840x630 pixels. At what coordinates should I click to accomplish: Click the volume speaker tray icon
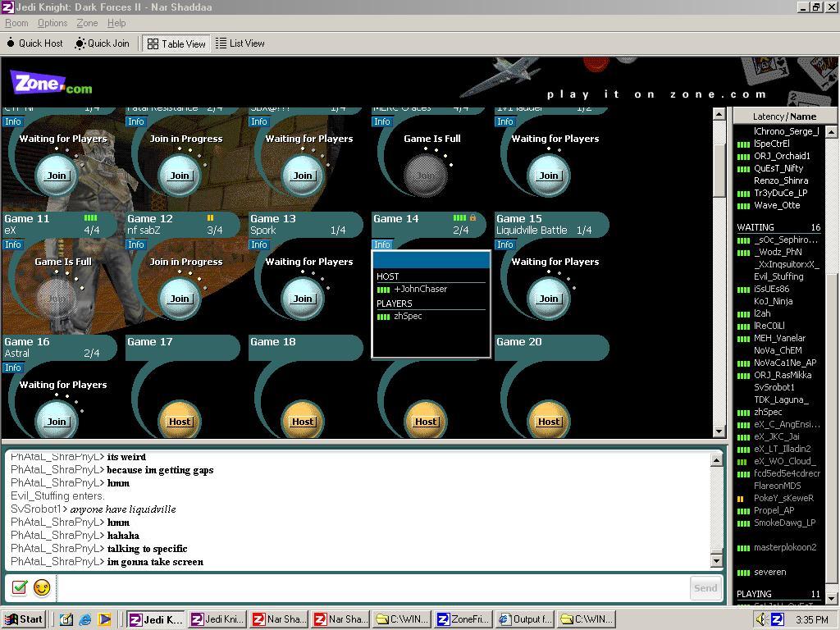tap(761, 620)
